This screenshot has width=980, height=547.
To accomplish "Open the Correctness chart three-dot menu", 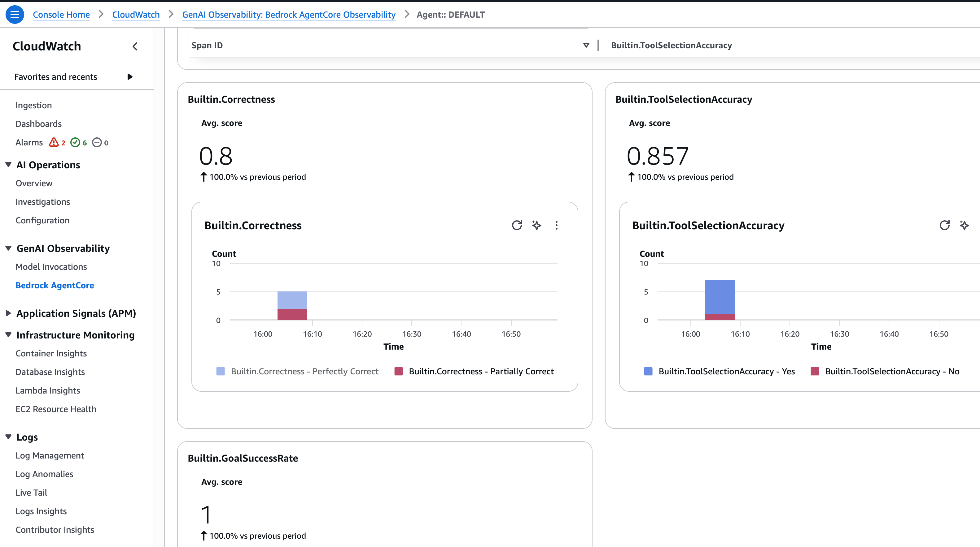I will 556,226.
